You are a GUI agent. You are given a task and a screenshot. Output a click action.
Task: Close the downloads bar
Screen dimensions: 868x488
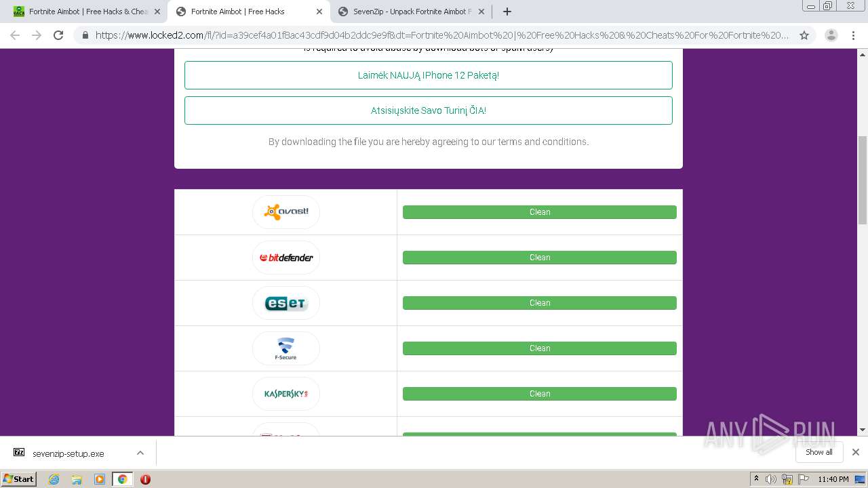coord(856,452)
